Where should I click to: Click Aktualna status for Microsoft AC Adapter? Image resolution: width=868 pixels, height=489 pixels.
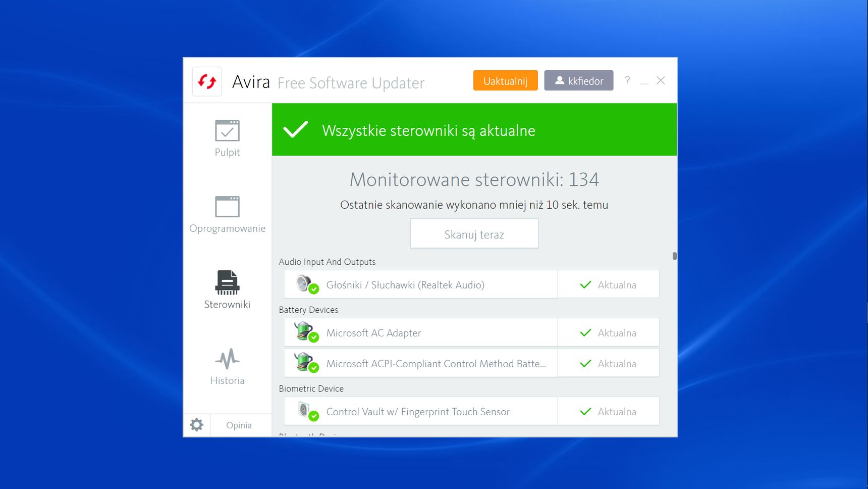tap(608, 333)
